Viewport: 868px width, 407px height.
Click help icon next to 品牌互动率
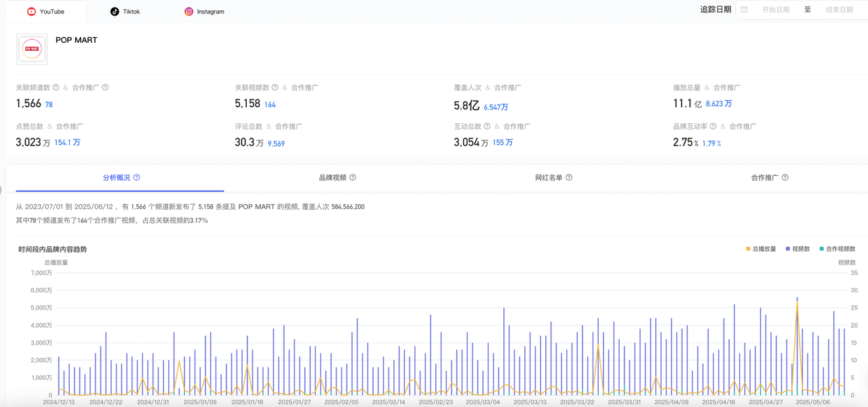[713, 126]
